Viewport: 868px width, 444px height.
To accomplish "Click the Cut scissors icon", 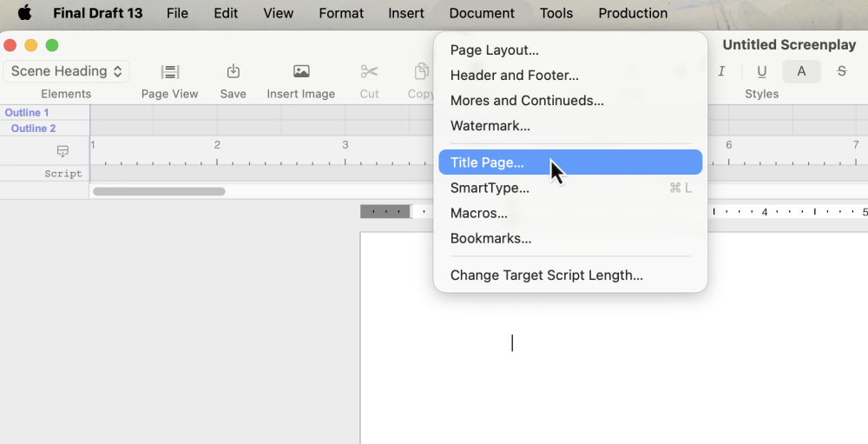I will click(x=369, y=71).
